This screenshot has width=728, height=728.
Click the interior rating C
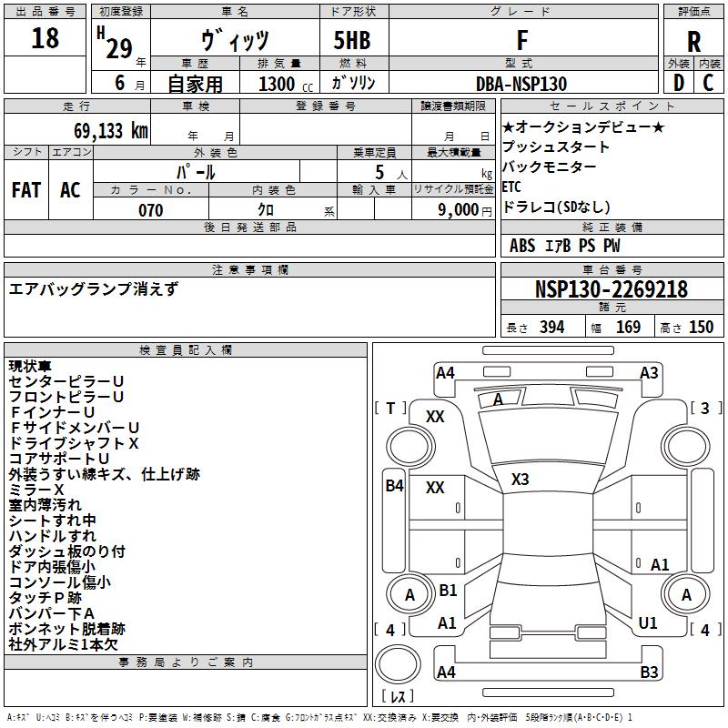point(709,83)
